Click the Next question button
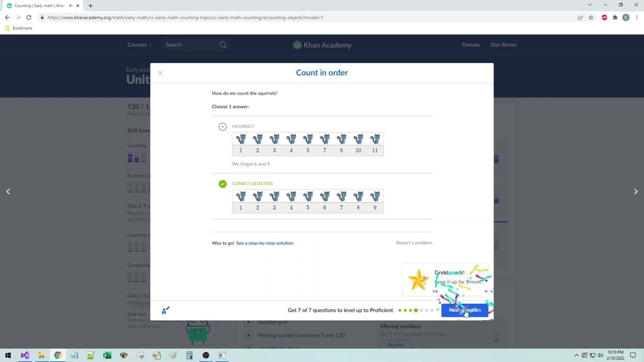Viewport: 644px width, 362px height. coord(464,310)
